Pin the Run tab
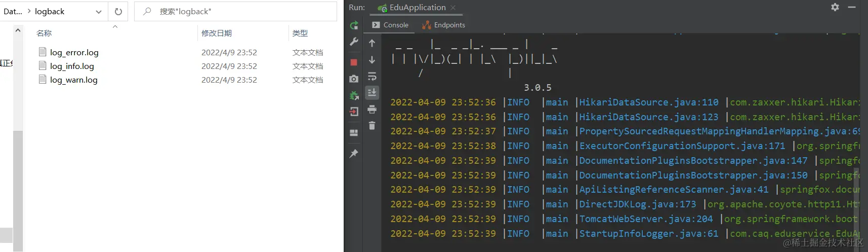 tap(354, 153)
